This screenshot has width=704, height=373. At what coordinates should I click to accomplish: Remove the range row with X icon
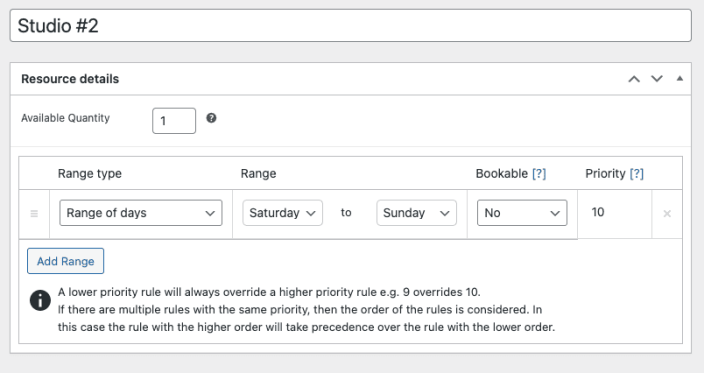[x=667, y=214]
